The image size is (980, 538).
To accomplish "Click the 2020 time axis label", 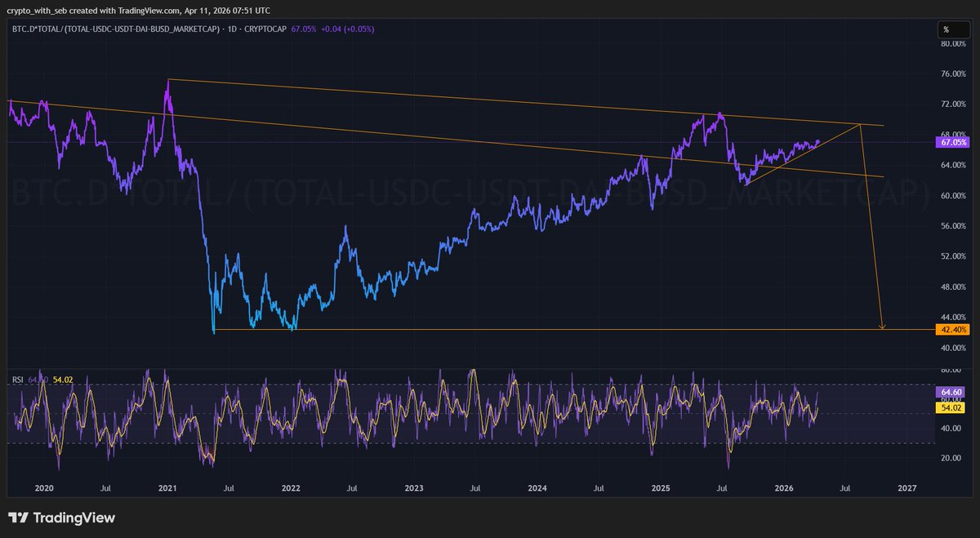I will coord(44,488).
